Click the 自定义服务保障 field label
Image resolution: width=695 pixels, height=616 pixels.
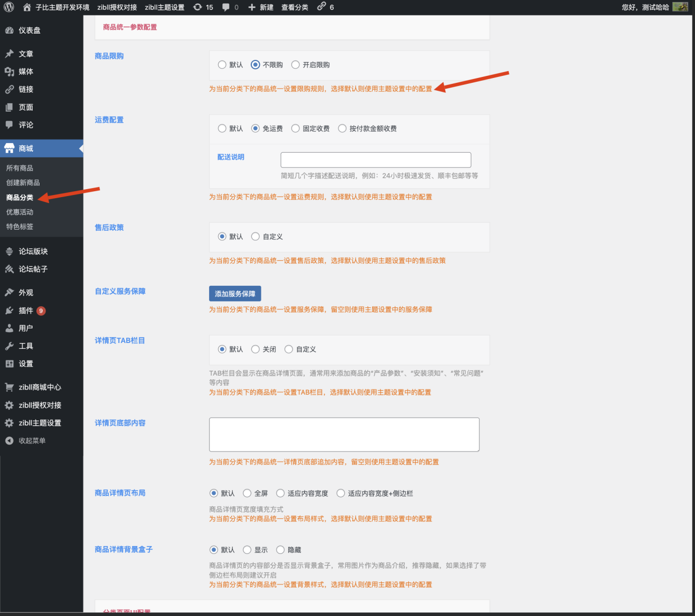(x=120, y=291)
